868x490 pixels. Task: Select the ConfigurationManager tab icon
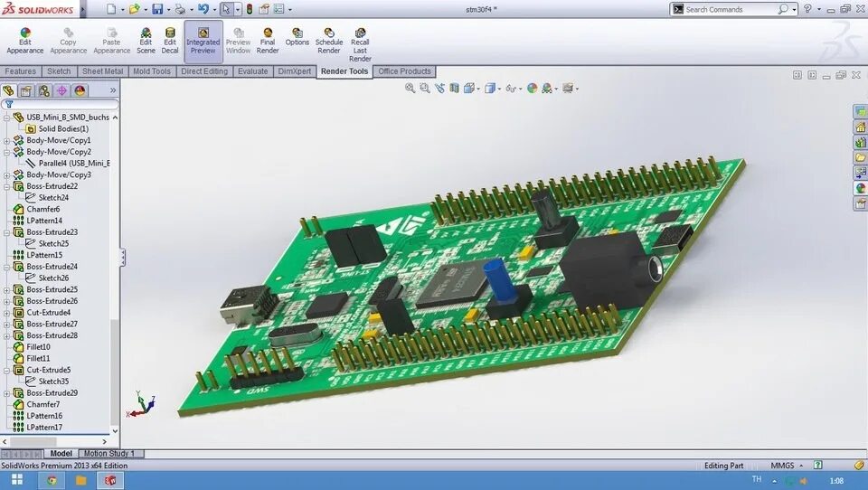pyautogui.click(x=44, y=90)
